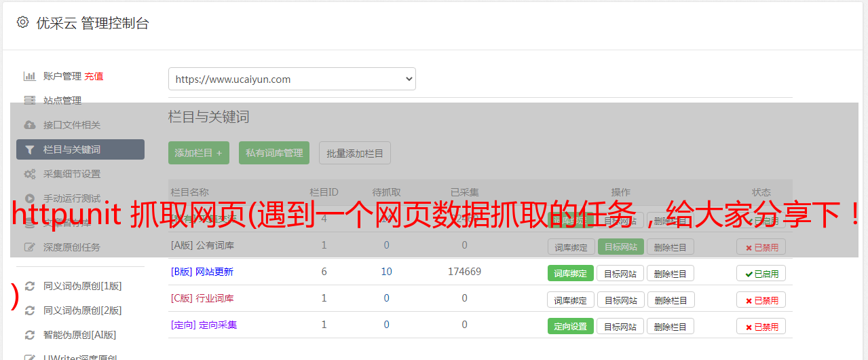Click the play circle icon for 手动运行测试
Viewport: 868px width, 360px height.
pyautogui.click(x=29, y=198)
